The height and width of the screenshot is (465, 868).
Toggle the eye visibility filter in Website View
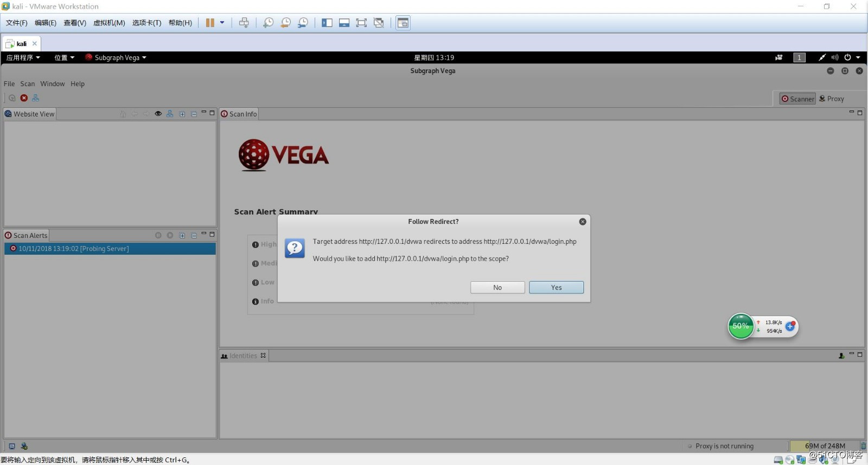point(158,114)
